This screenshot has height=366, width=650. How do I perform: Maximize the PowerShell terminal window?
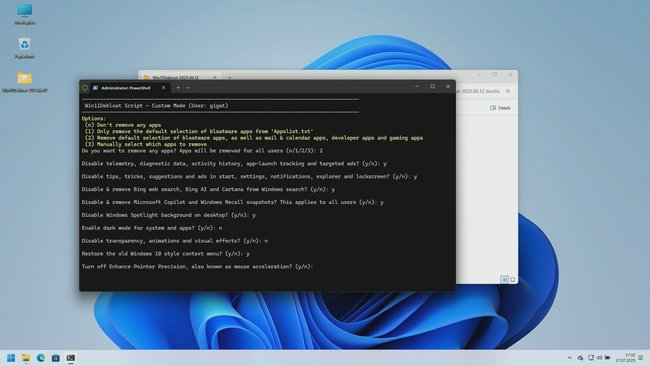[432, 87]
